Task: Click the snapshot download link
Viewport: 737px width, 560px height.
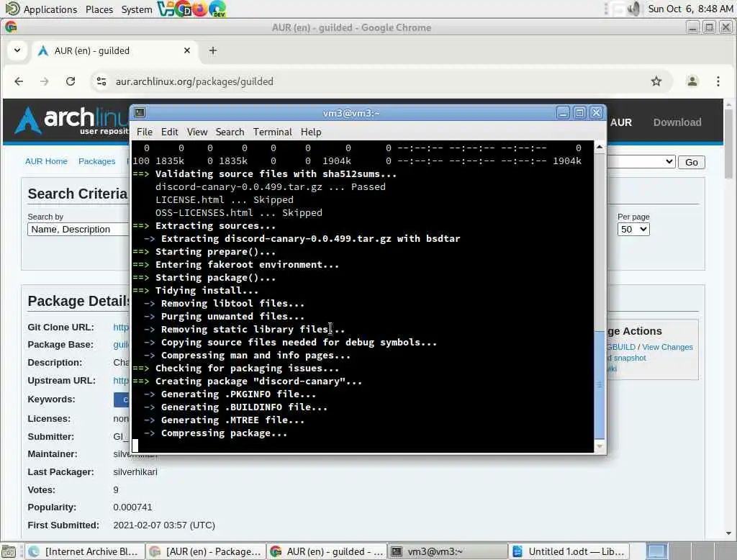Action: click(x=627, y=358)
